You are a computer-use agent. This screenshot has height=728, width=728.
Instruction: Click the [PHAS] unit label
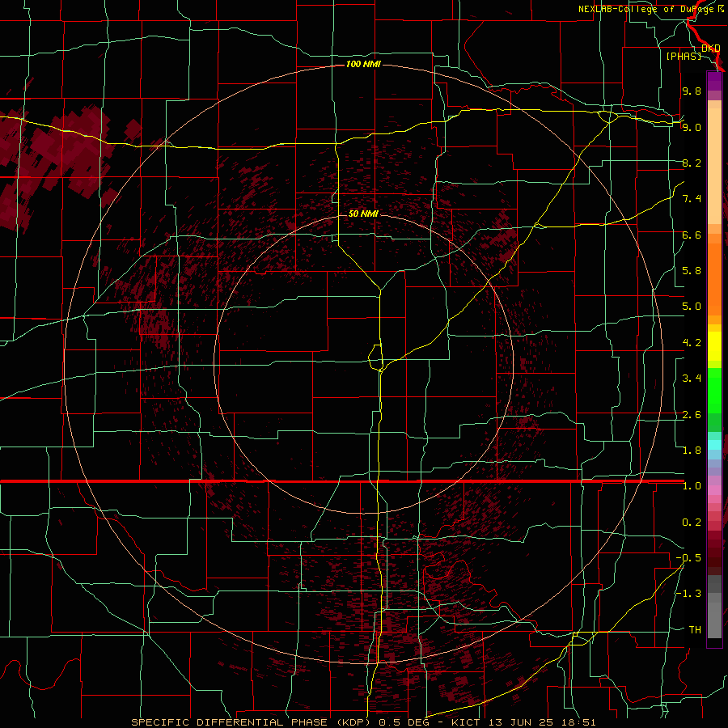pyautogui.click(x=684, y=56)
